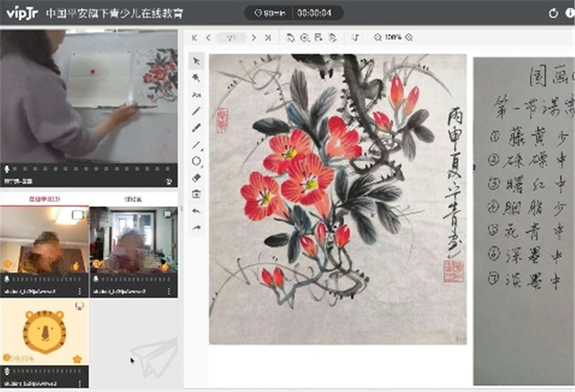This screenshot has height=392, width=575.
Task: Click the circular target toolbar icon
Action: click(x=305, y=37)
